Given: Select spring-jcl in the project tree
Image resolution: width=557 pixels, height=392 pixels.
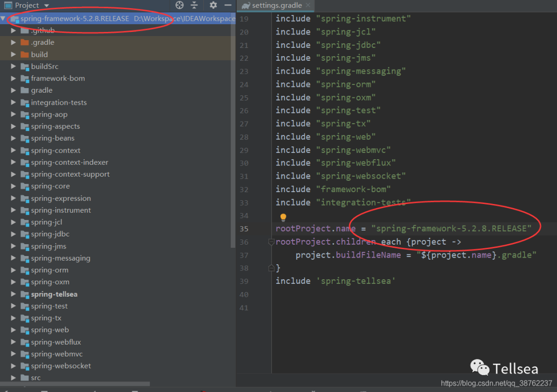Looking at the screenshot, I should [46, 222].
